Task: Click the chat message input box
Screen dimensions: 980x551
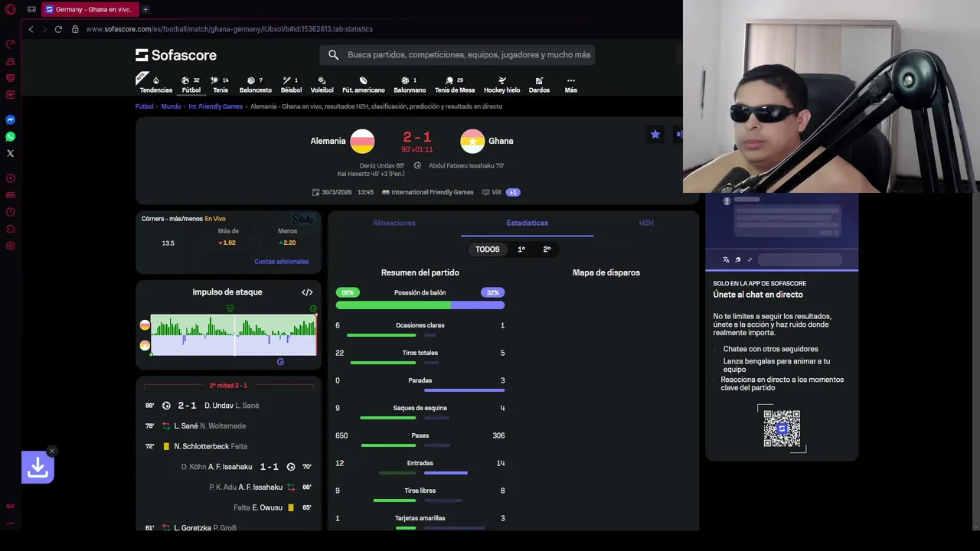Action: point(799,259)
